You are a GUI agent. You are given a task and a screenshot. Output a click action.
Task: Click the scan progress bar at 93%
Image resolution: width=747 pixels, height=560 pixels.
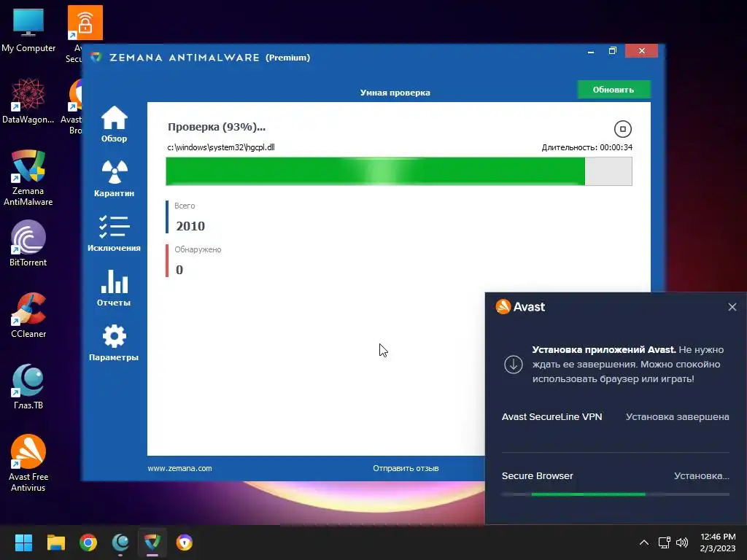tap(399, 171)
